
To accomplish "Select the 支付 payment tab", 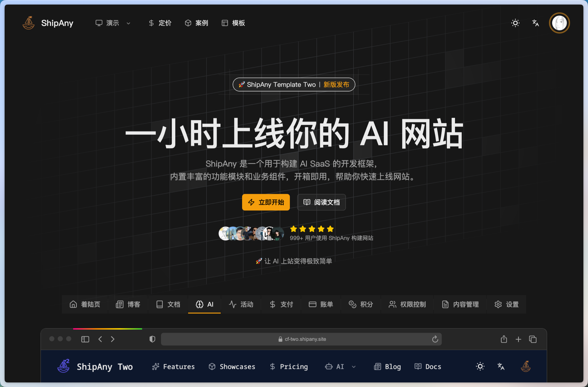I will coord(281,304).
